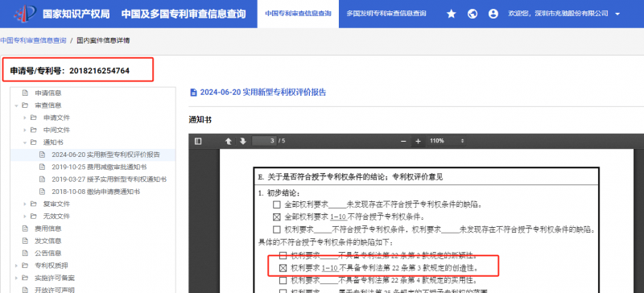
Task: Click the 审查信息 folder icon
Action: pyautogui.click(x=25, y=105)
